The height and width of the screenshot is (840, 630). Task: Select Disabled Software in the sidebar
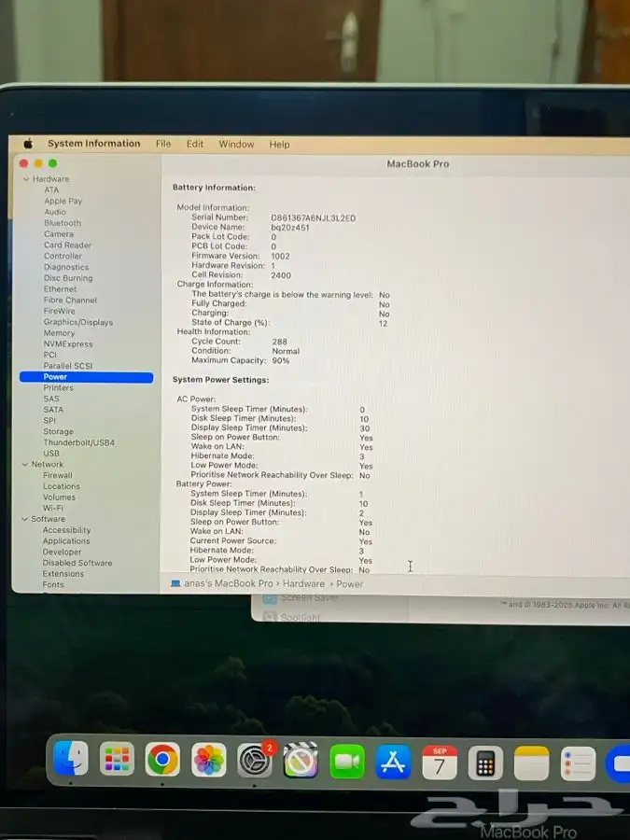click(x=77, y=563)
